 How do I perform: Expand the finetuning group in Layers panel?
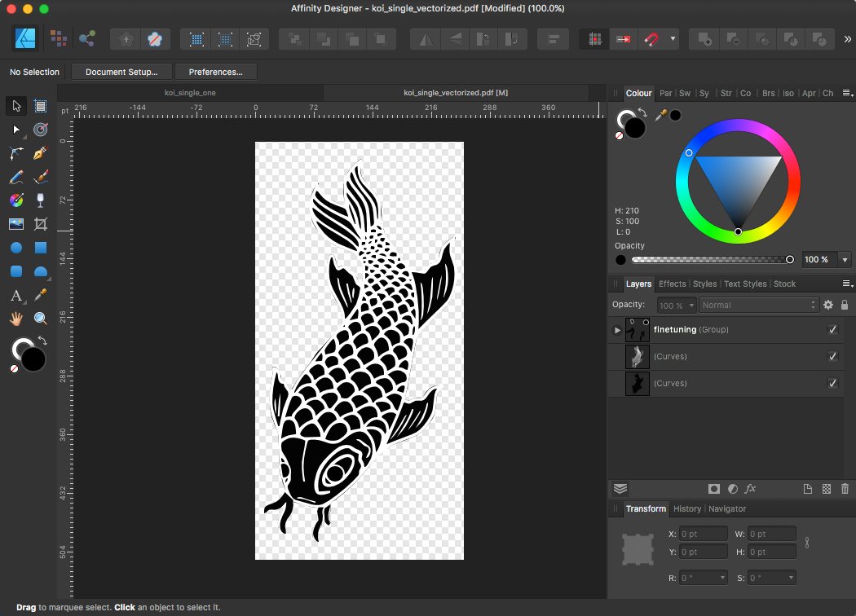click(x=617, y=329)
